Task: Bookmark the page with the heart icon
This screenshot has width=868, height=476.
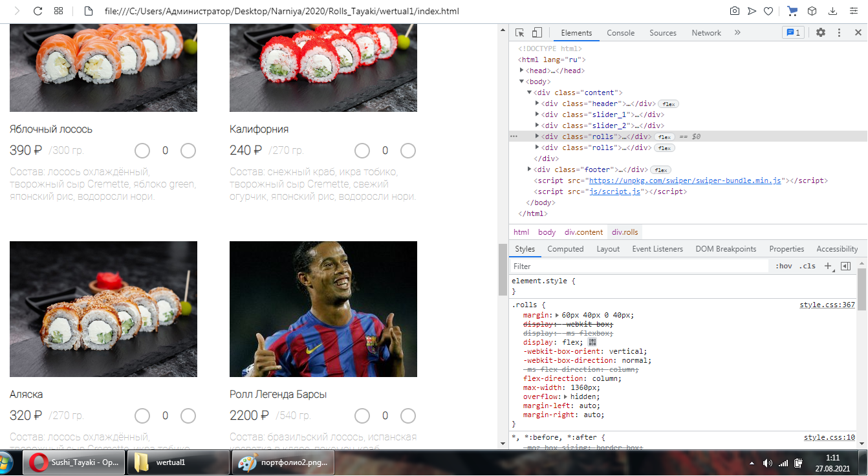Action: (768, 11)
